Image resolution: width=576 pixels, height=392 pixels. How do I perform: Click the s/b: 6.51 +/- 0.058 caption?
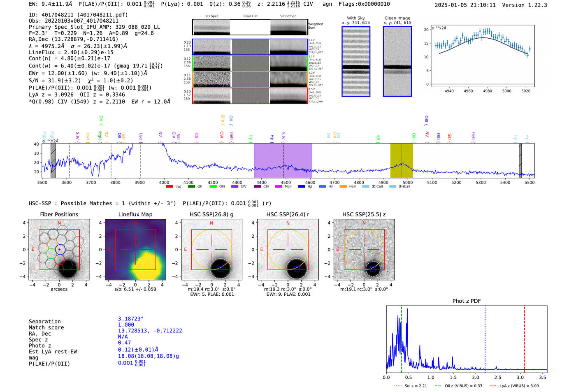pyautogui.click(x=135, y=289)
